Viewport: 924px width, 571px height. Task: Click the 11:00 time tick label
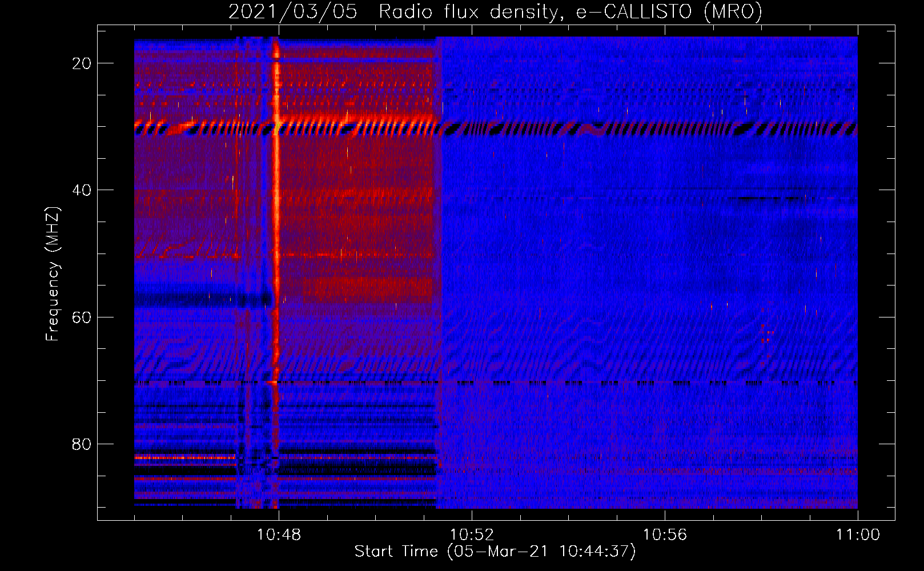coord(858,534)
